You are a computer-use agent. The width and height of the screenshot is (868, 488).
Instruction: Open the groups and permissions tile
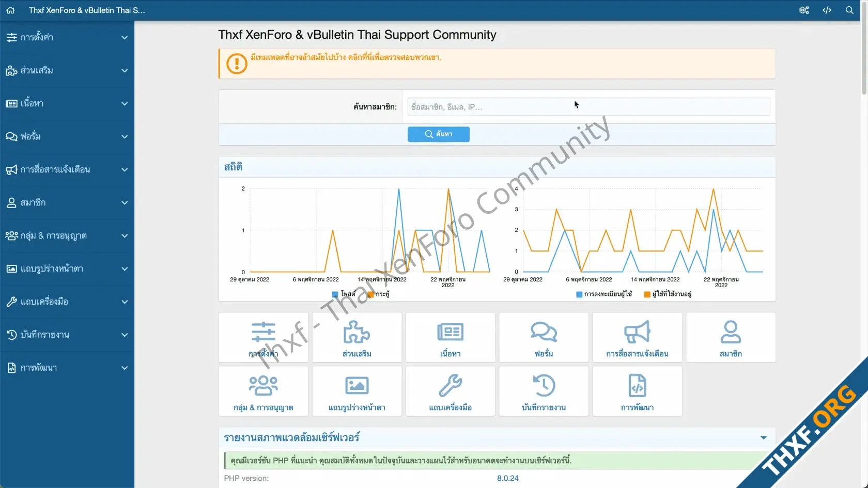click(263, 391)
